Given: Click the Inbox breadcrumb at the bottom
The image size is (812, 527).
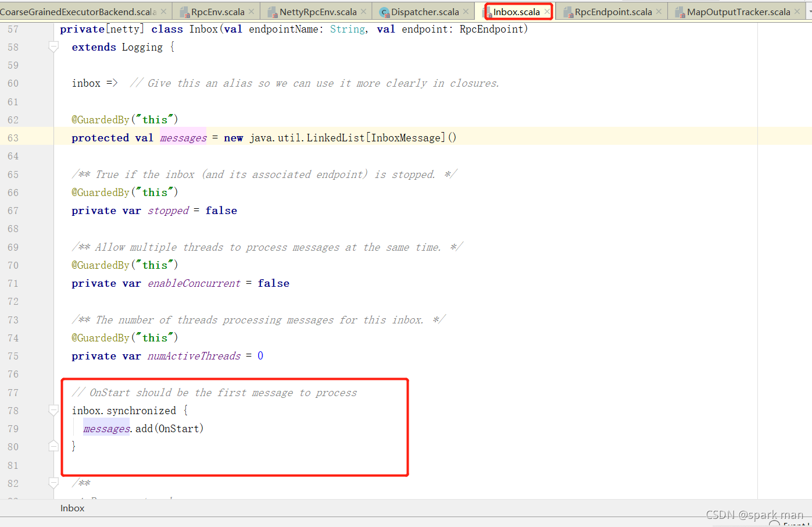Looking at the screenshot, I should coord(72,508).
